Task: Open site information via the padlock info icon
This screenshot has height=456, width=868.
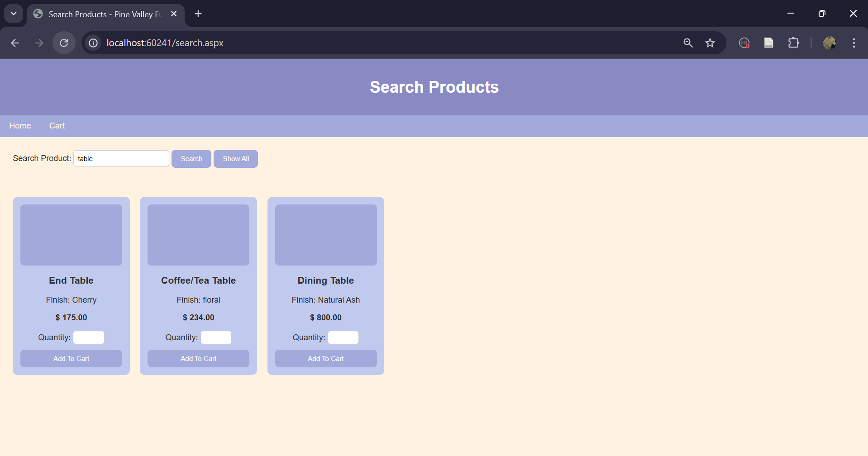Action: (x=93, y=43)
